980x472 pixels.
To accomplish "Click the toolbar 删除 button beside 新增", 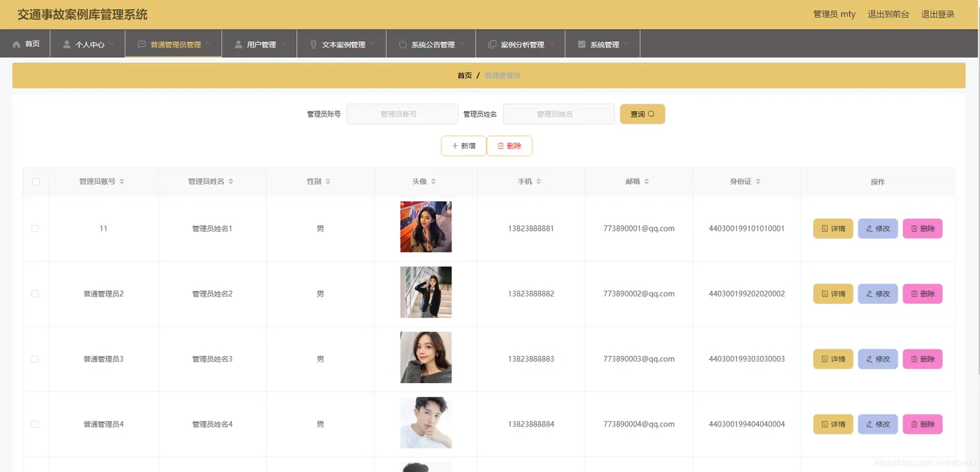I will pyautogui.click(x=510, y=146).
